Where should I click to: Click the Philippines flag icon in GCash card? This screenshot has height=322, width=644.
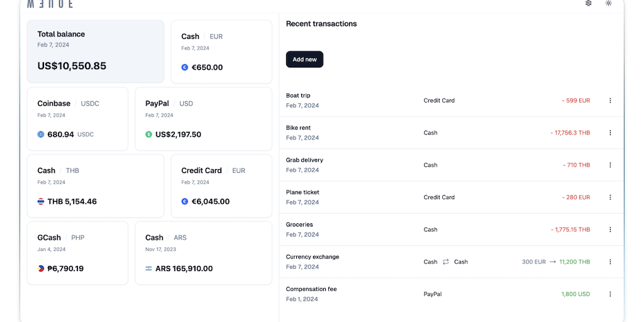pyautogui.click(x=41, y=269)
